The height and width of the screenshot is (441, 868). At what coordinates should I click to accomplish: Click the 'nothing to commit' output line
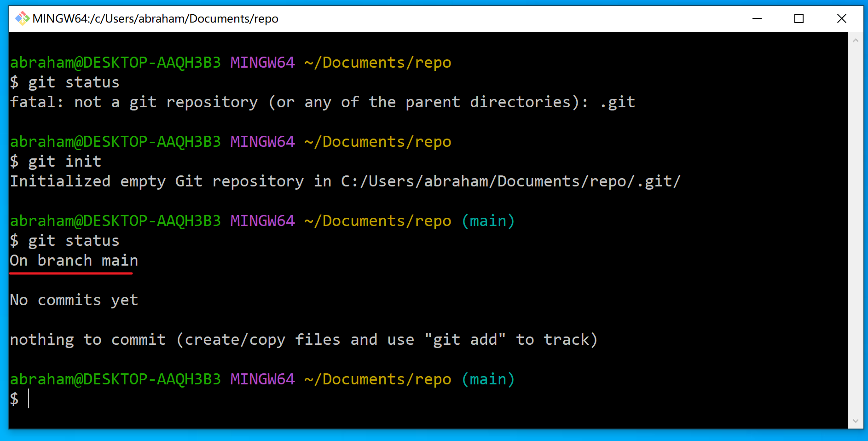304,339
